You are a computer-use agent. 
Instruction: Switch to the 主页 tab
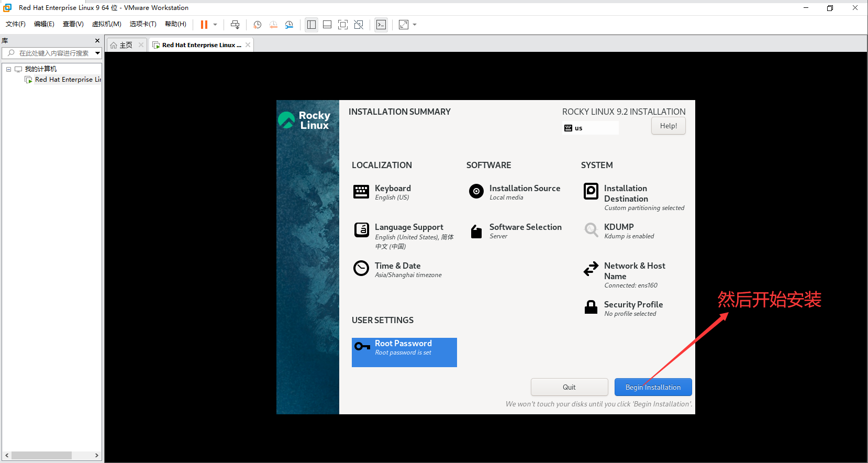point(126,45)
